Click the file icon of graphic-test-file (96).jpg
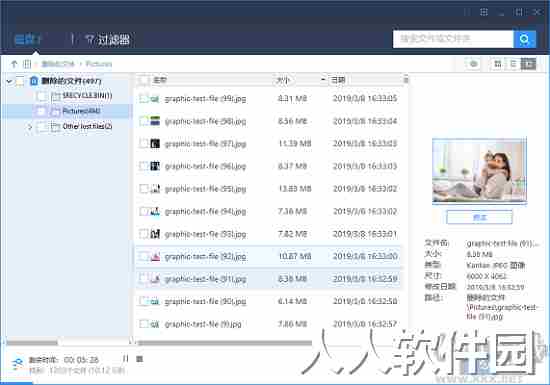 click(155, 166)
